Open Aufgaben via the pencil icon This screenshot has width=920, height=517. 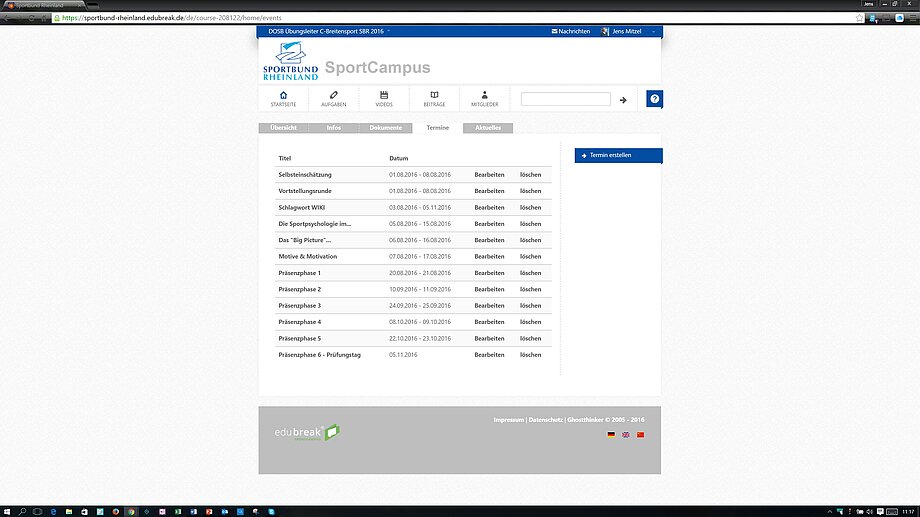pyautogui.click(x=334, y=95)
